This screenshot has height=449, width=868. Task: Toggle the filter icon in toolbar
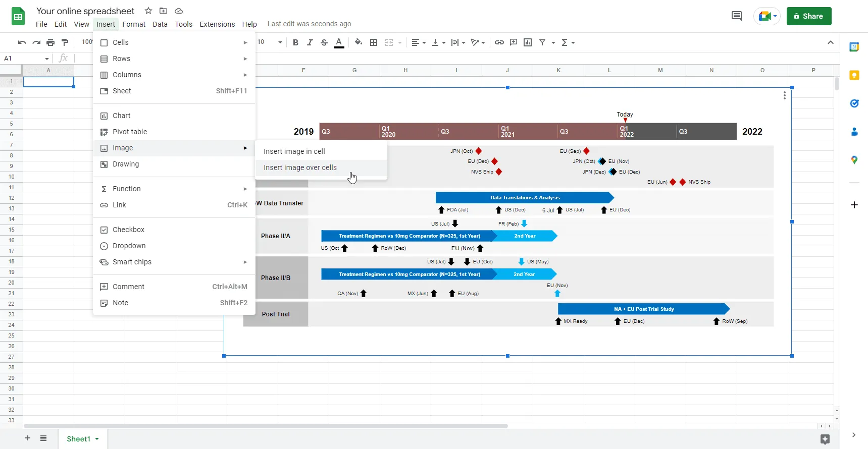[x=542, y=42]
